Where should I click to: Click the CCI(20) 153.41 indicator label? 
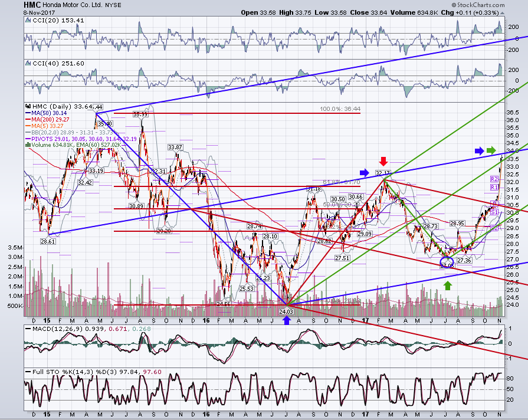[x=58, y=21]
